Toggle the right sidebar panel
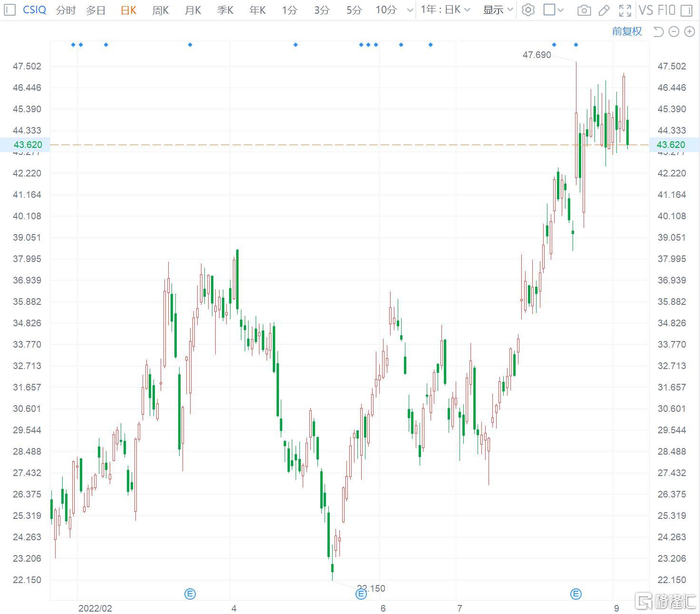700x614 pixels. coord(686,10)
